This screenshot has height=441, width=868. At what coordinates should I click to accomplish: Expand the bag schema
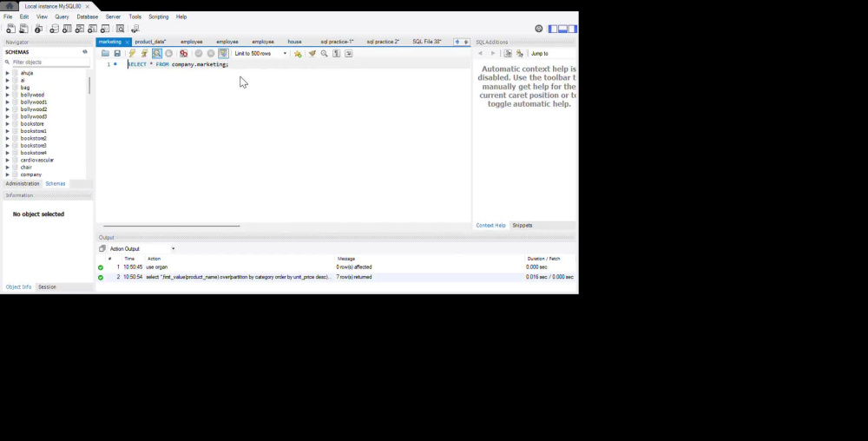[x=8, y=88]
